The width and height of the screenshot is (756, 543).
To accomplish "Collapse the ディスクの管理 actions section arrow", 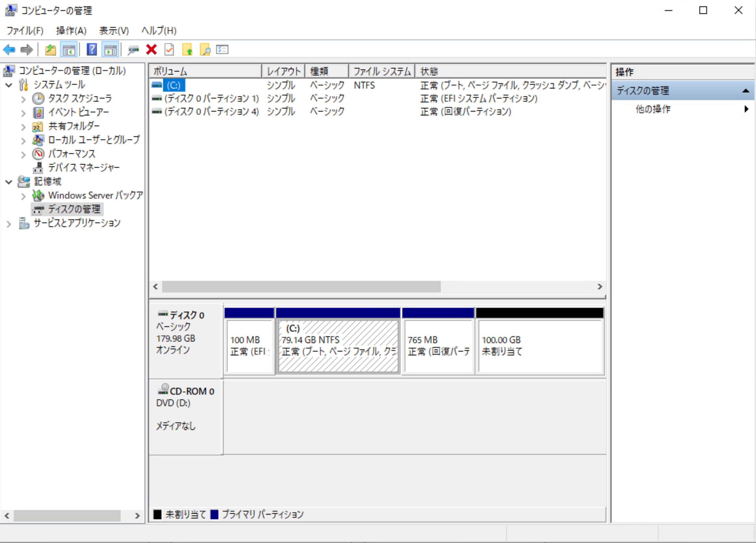I will [x=746, y=91].
